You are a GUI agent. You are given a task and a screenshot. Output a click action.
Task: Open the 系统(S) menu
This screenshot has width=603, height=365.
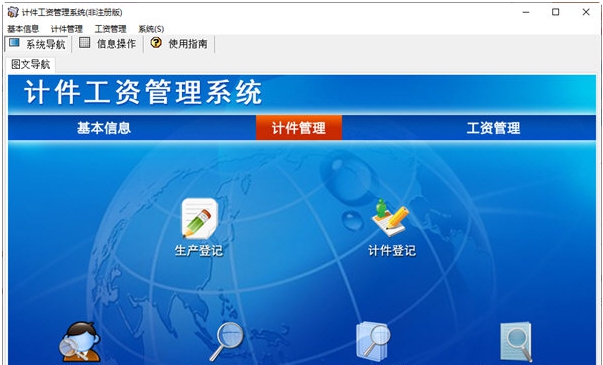click(151, 29)
